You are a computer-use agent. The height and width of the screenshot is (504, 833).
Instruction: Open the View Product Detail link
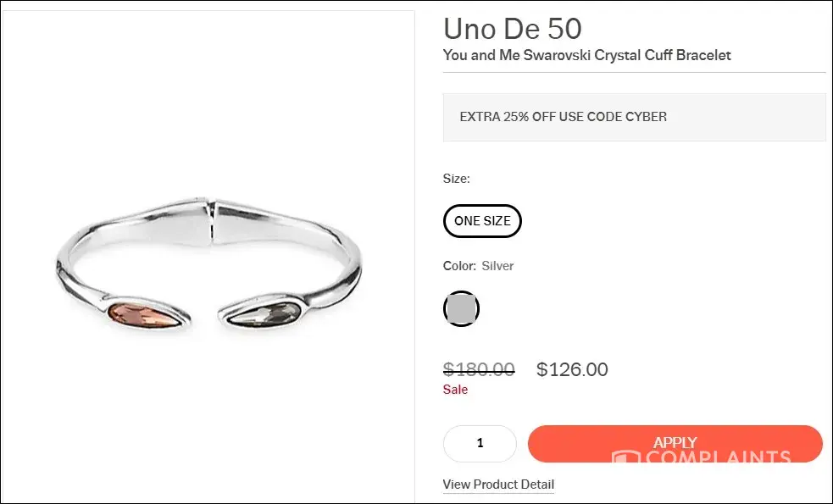(x=498, y=485)
